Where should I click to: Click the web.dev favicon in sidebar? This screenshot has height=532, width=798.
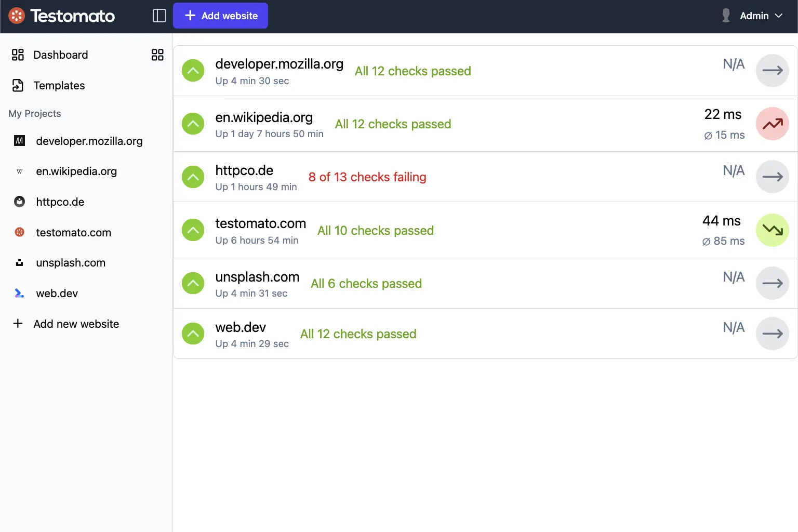[x=20, y=294]
